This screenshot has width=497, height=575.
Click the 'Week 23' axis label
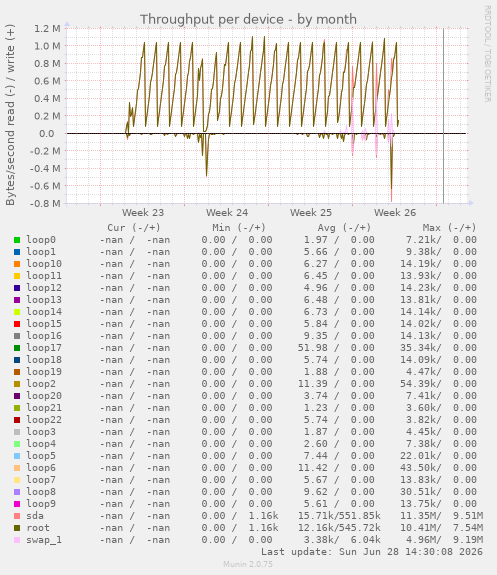143,213
